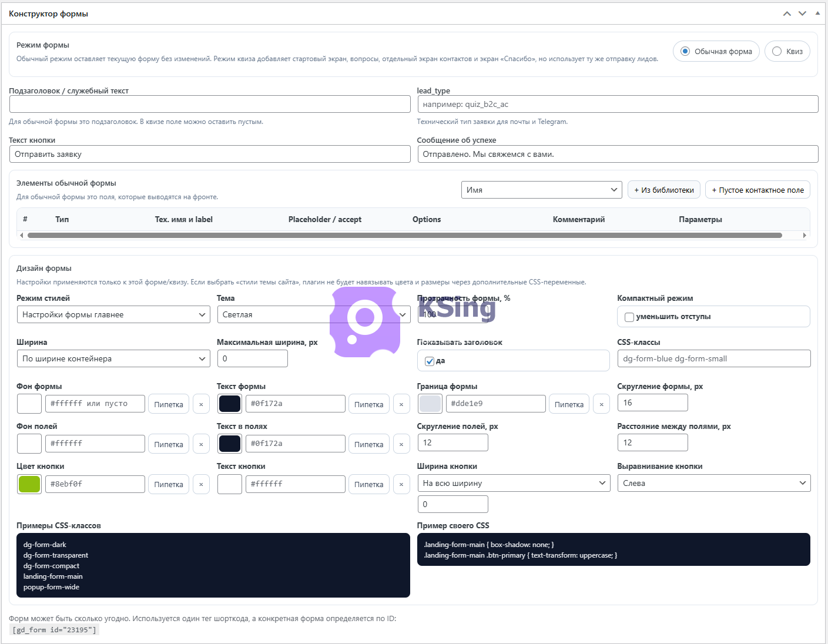The width and height of the screenshot is (828, 644).
Task: Use Пипетка for Текст формы
Action: (x=369, y=404)
